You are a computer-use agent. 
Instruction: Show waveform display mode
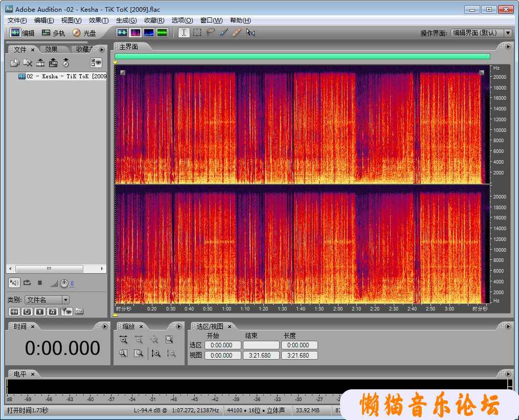point(122,32)
